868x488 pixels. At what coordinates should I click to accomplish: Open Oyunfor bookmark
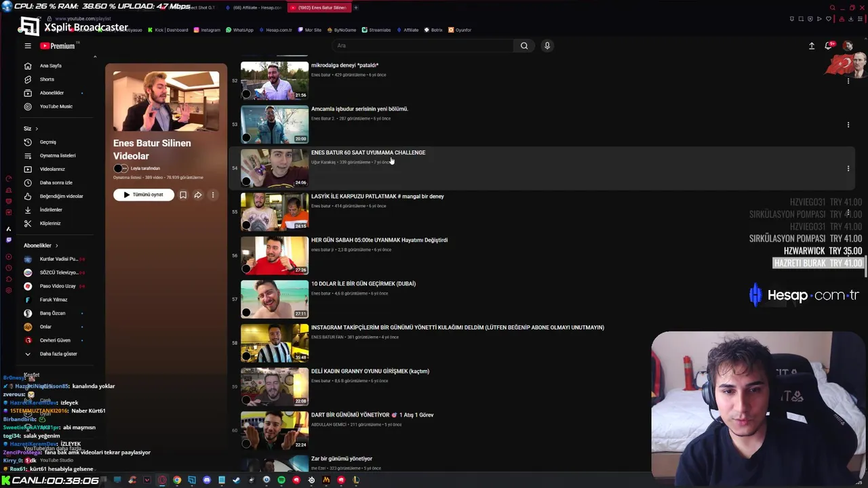460,30
